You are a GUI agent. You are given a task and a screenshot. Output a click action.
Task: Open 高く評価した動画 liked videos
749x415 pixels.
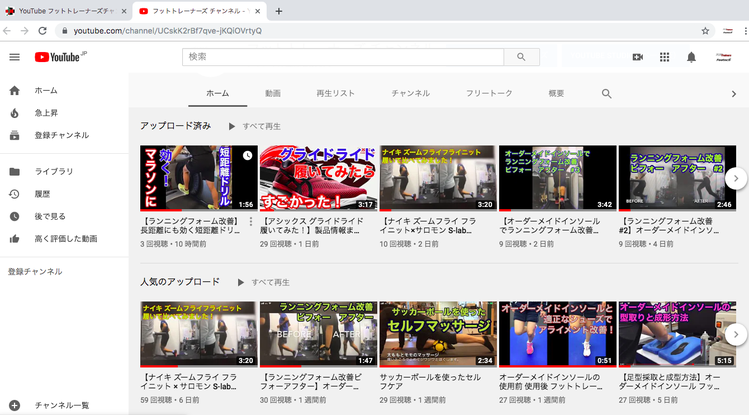[64, 239]
